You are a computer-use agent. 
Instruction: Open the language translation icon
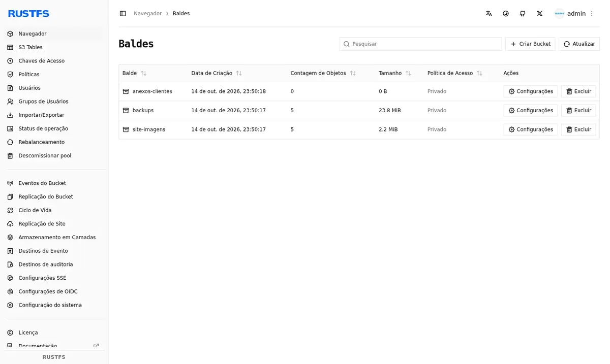pos(489,14)
